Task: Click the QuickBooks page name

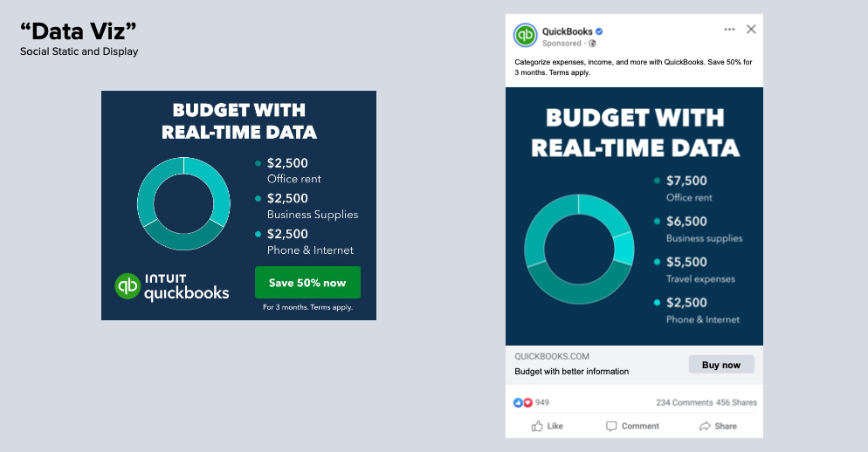Action: (567, 31)
